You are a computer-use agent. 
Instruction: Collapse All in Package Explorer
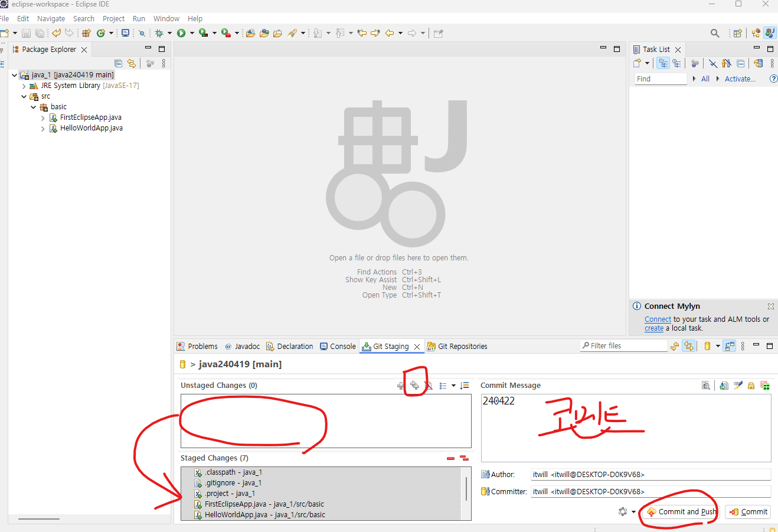pos(118,63)
